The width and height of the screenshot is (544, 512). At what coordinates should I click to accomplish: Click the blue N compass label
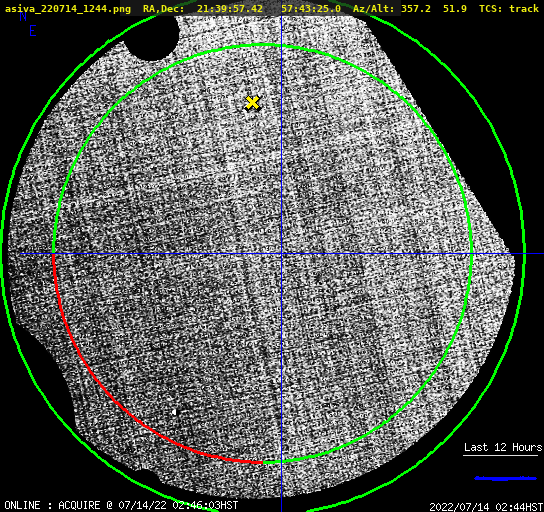click(x=23, y=16)
